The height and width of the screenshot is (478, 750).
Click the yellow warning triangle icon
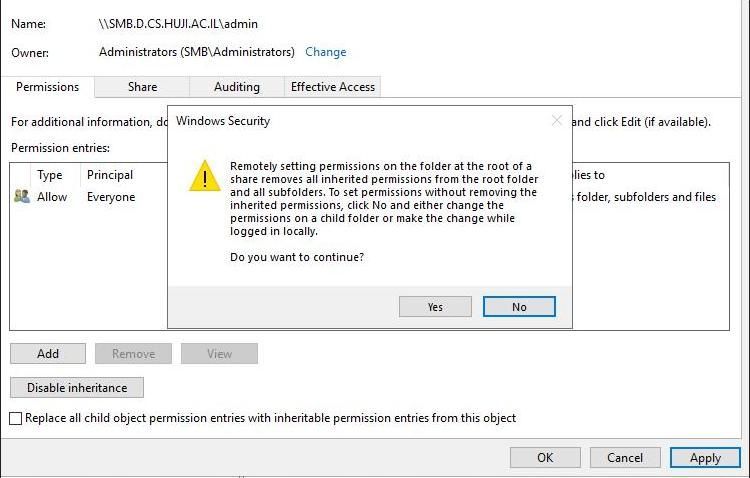(204, 176)
